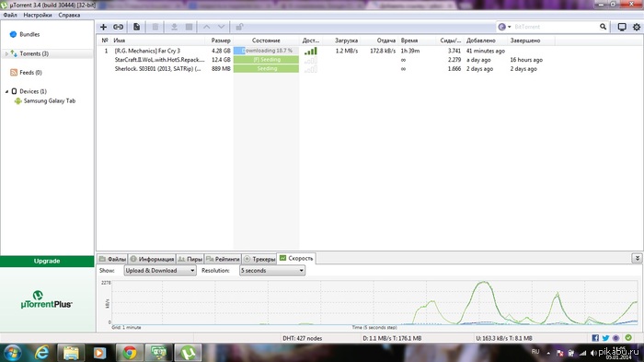Viewport: 644px width, 362px height.
Task: Click Add Torrent from URL link icon
Action: tap(119, 27)
